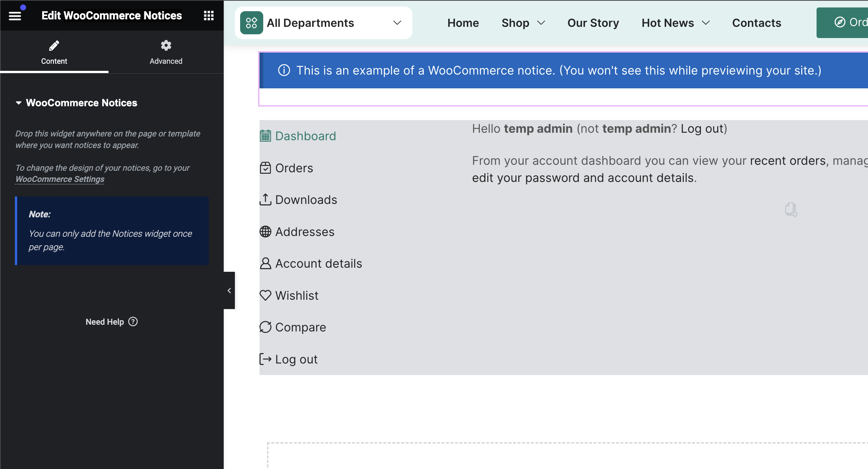Click the Compare refresh icon
The width and height of the screenshot is (868, 469).
265,327
